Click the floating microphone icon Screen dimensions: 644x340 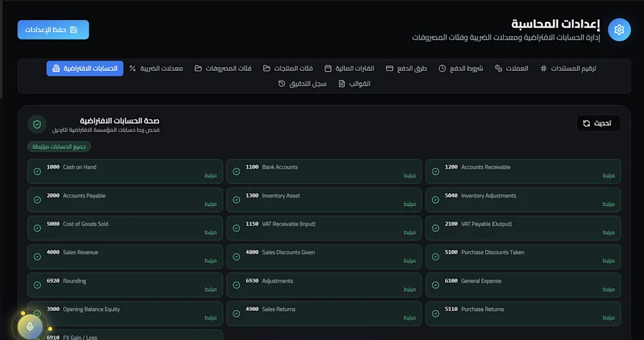coord(30,327)
